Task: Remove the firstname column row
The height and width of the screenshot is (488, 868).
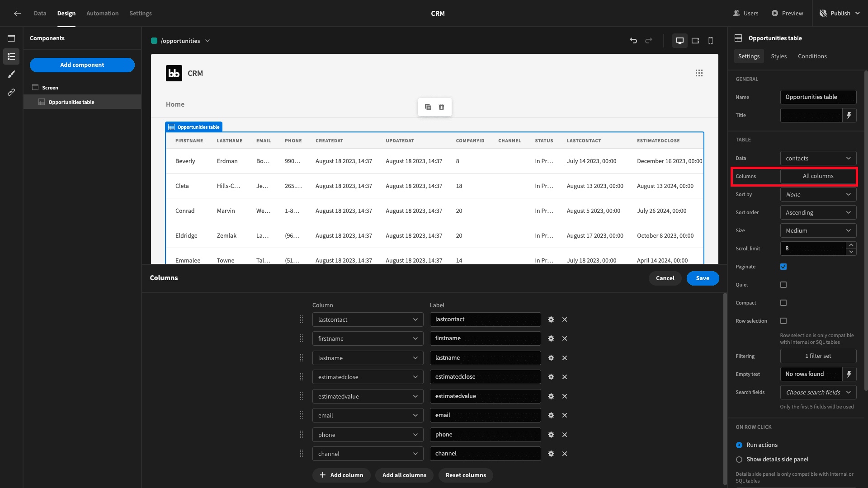Action: point(565,338)
